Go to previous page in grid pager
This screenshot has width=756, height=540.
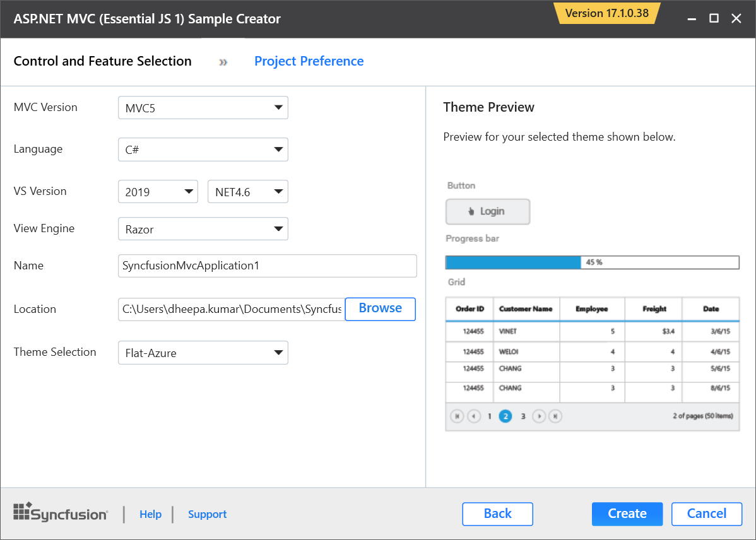tap(474, 416)
